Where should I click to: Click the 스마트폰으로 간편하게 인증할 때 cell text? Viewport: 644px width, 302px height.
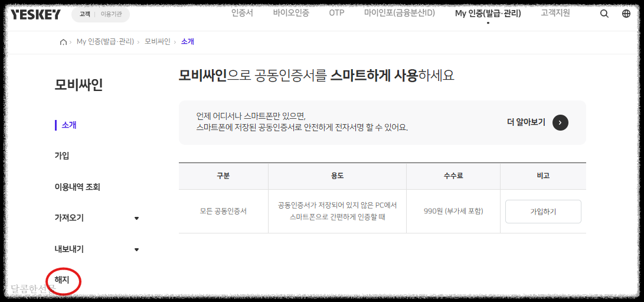pos(337,217)
